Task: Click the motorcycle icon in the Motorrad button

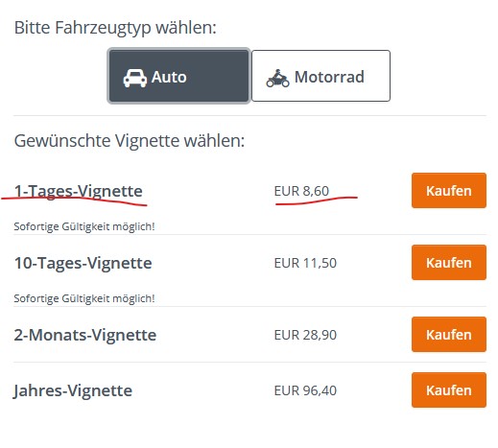Action: click(x=277, y=78)
